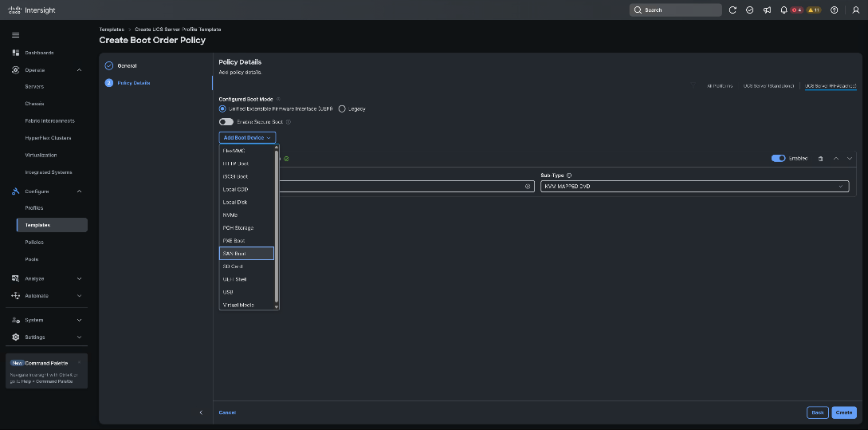Image resolution: width=868 pixels, height=430 pixels.
Task: Switch to All Platforms filter tab
Action: click(720, 86)
